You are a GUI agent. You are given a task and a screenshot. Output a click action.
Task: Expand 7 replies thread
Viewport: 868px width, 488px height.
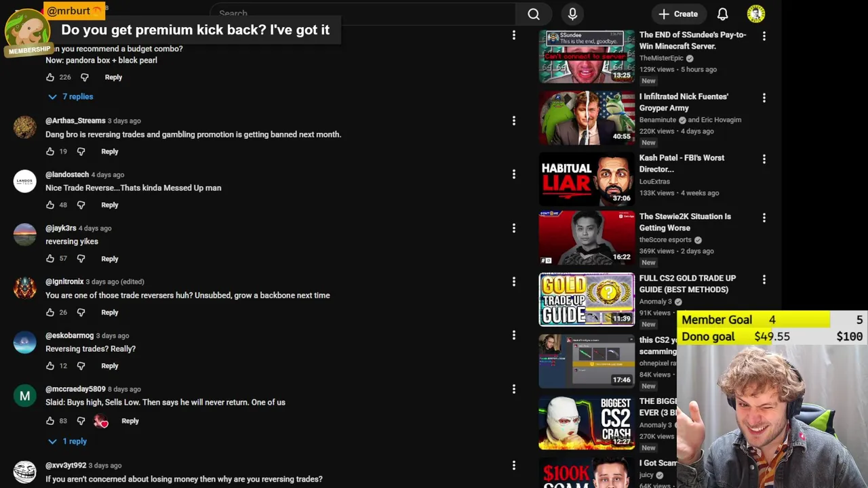(x=71, y=97)
